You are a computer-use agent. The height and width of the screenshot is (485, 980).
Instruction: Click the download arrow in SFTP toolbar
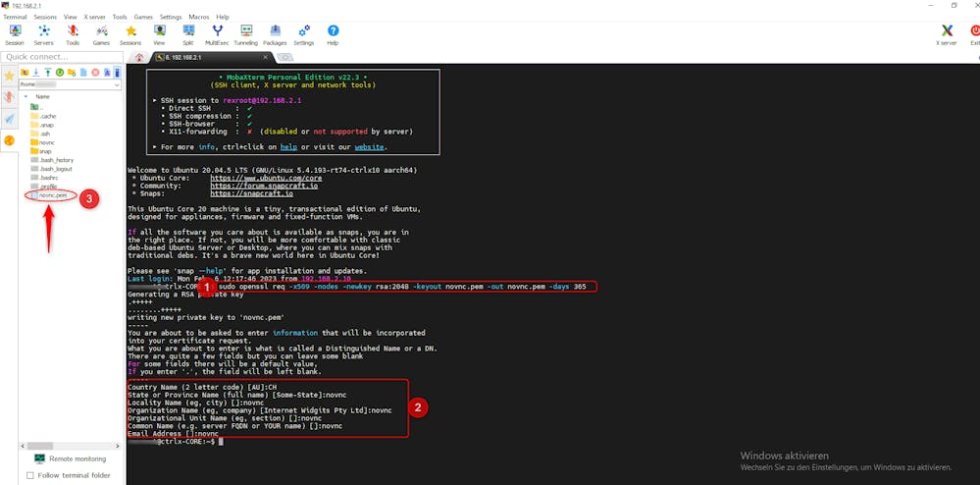(x=36, y=73)
